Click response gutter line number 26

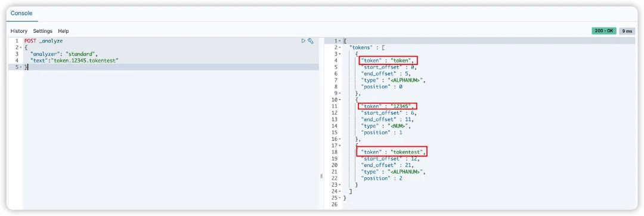click(x=335, y=205)
